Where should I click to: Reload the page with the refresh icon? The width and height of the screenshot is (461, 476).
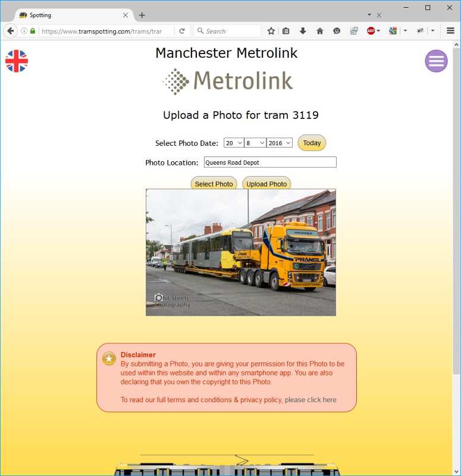[x=182, y=31]
